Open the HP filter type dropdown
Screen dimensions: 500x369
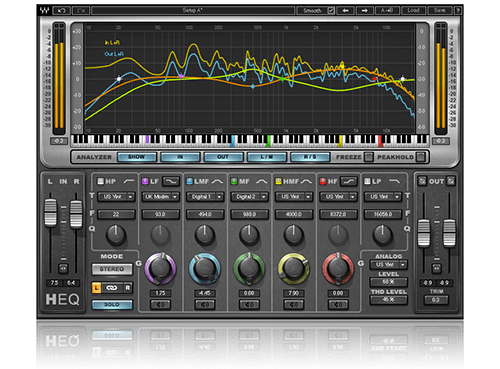116,197
